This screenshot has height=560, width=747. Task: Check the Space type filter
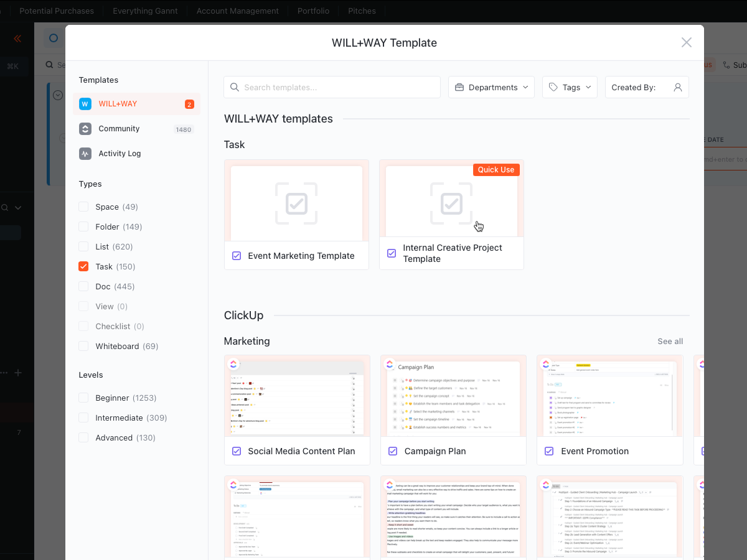(x=83, y=207)
